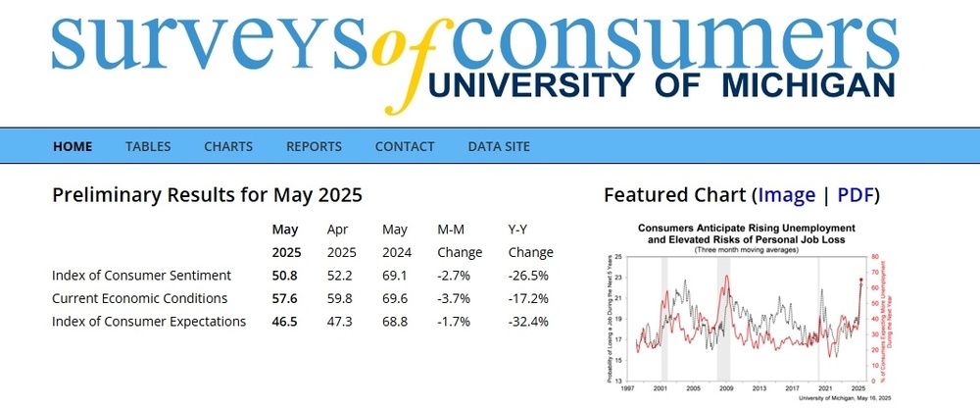980x408 pixels.
Task: Click the University of Michigan header text
Action: click(662, 85)
